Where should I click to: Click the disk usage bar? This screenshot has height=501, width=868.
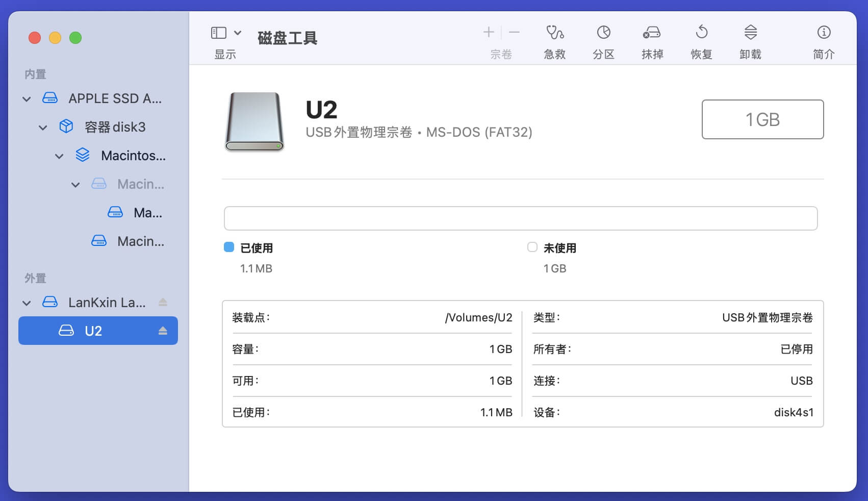[520, 218]
